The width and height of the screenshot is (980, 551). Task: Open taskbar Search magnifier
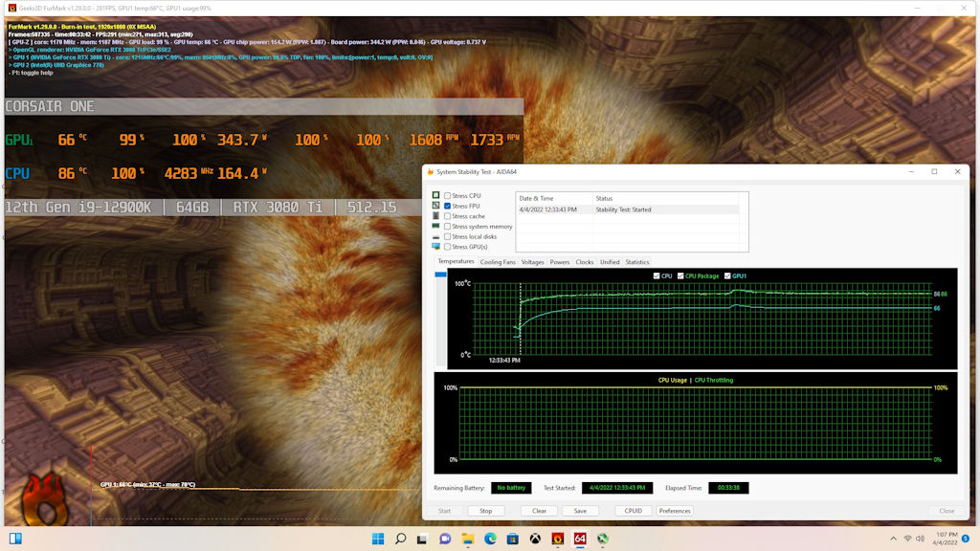coord(401,539)
